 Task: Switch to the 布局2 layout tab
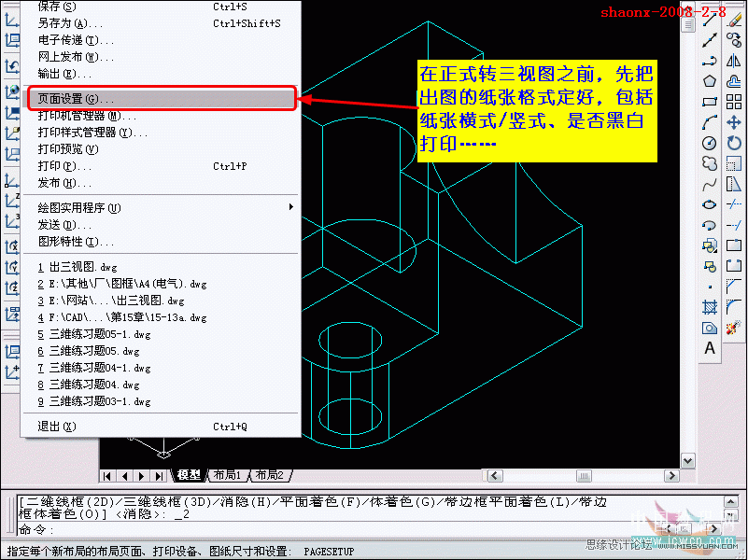pyautogui.click(x=271, y=475)
